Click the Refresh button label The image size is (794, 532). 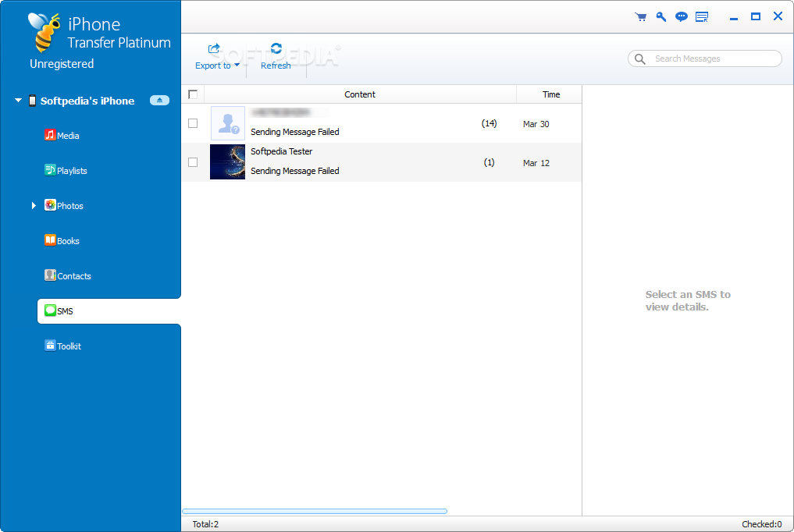276,66
